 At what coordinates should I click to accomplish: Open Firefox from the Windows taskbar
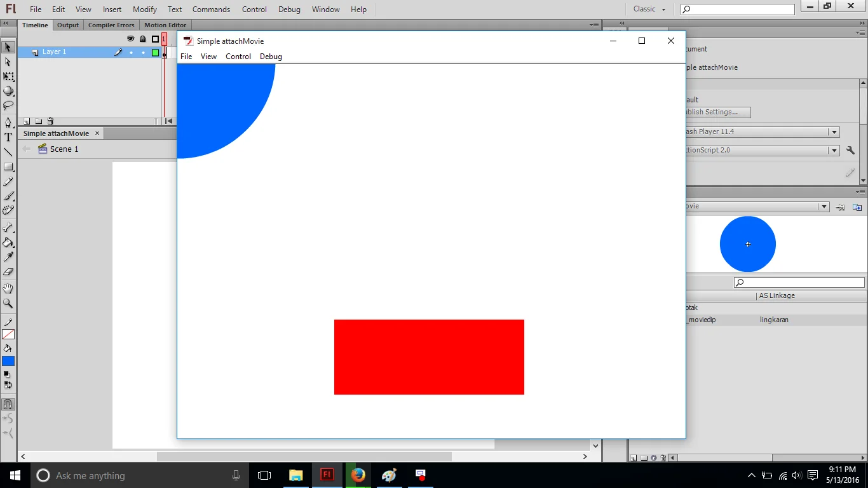pyautogui.click(x=358, y=475)
